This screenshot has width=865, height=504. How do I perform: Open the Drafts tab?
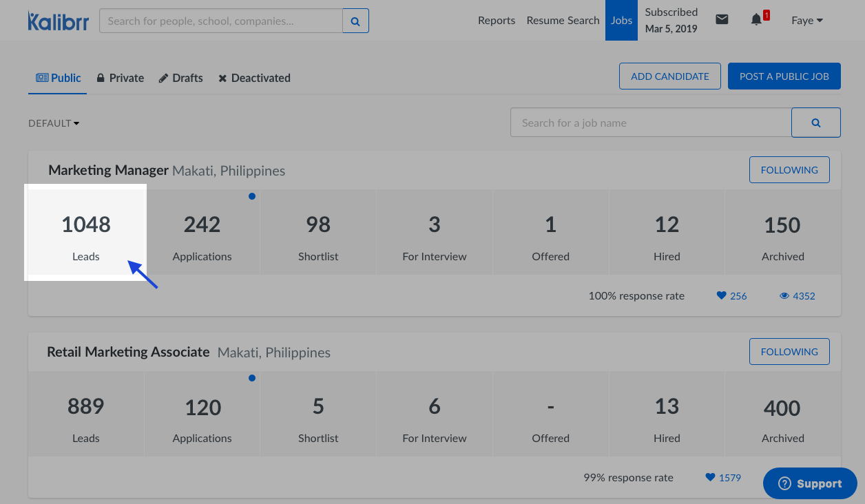click(180, 78)
